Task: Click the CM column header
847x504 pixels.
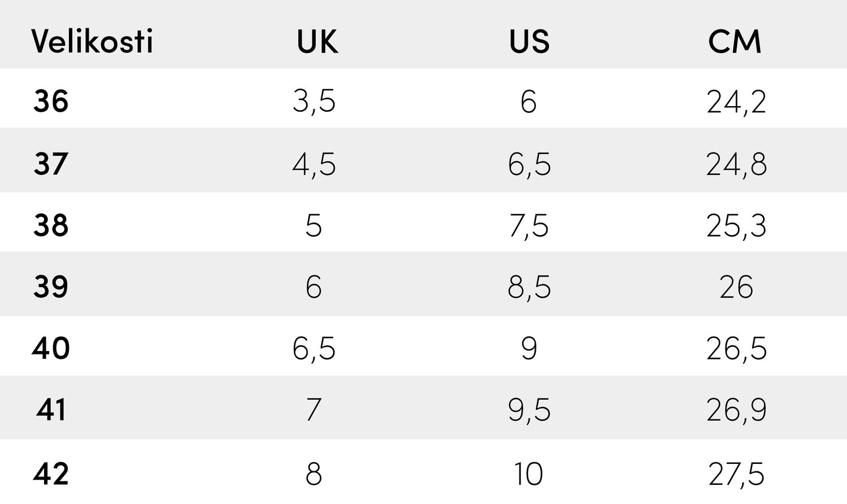Action: click(735, 41)
